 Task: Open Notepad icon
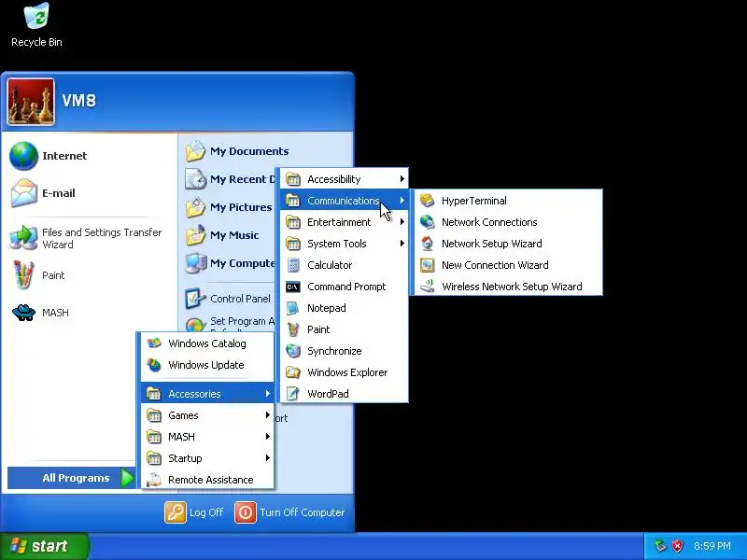(293, 308)
